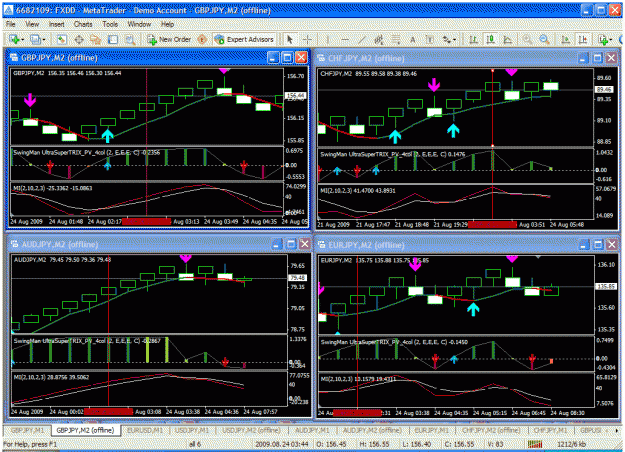The width and height of the screenshot is (625, 452).
Task: Select the horizontal line drawing tool
Action: [345, 39]
